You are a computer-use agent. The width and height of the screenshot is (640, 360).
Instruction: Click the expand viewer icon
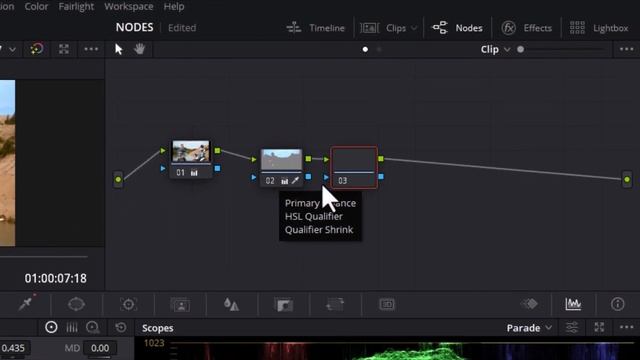(64, 49)
